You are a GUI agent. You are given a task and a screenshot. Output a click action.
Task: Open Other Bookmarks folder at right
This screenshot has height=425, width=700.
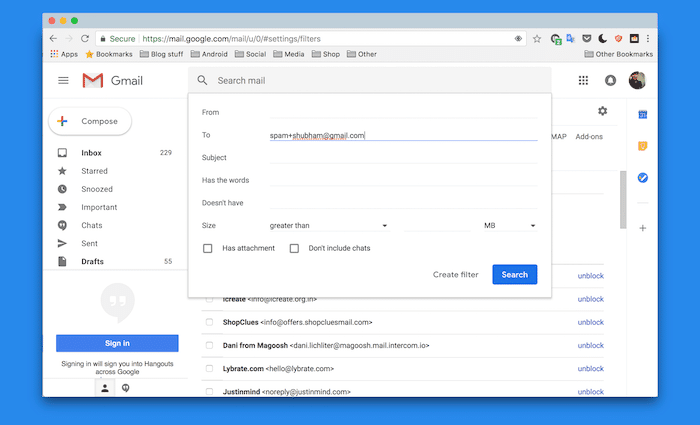(619, 54)
